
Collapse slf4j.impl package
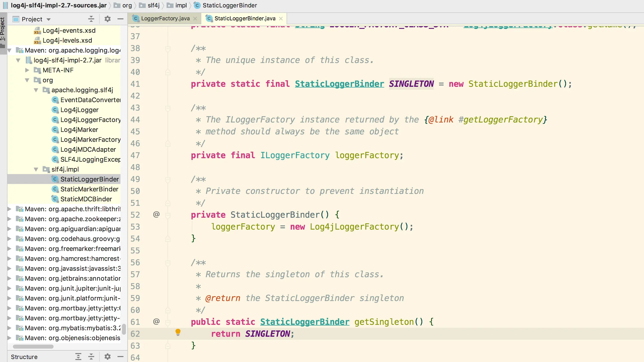[x=36, y=170]
